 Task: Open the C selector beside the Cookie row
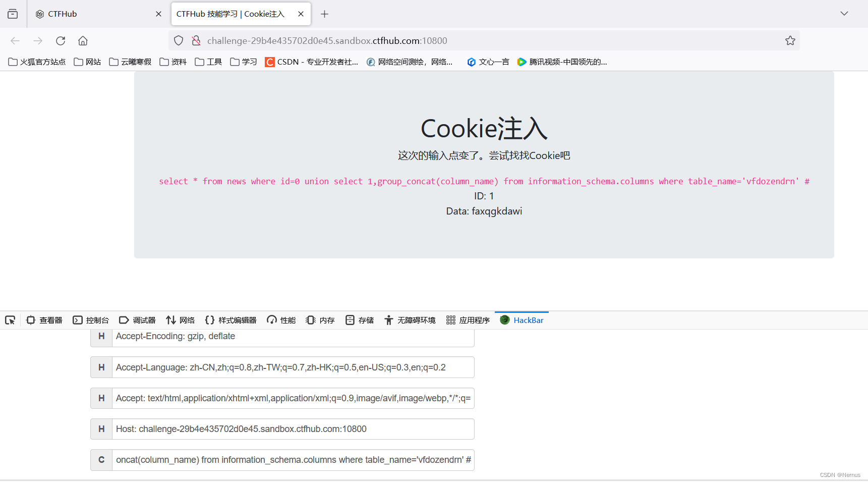(101, 460)
